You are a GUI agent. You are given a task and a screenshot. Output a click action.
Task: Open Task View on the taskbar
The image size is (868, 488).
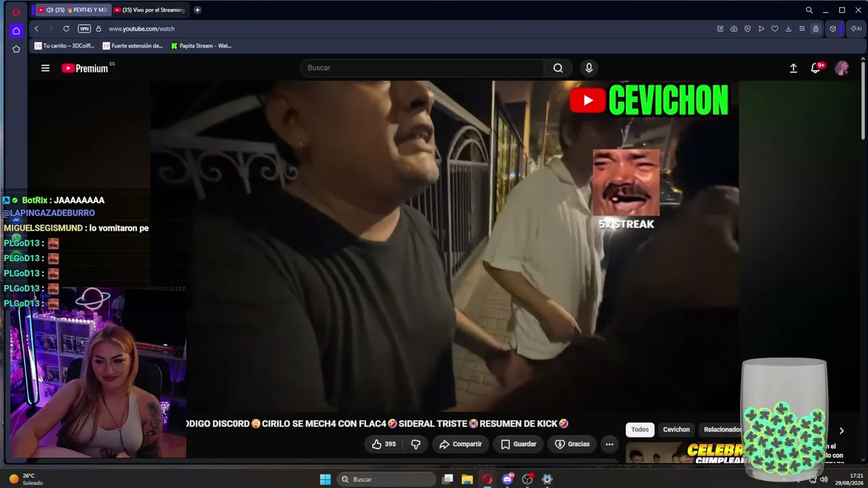[x=448, y=479]
